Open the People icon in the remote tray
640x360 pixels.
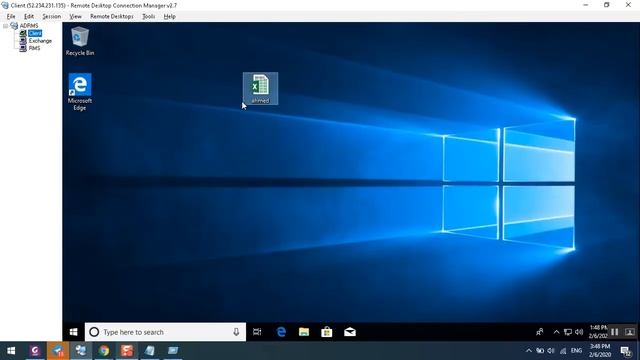tap(540, 332)
